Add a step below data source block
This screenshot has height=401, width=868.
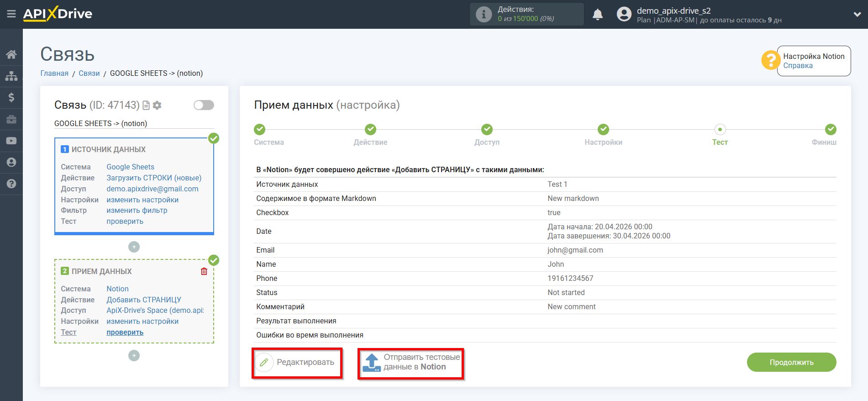(x=134, y=247)
